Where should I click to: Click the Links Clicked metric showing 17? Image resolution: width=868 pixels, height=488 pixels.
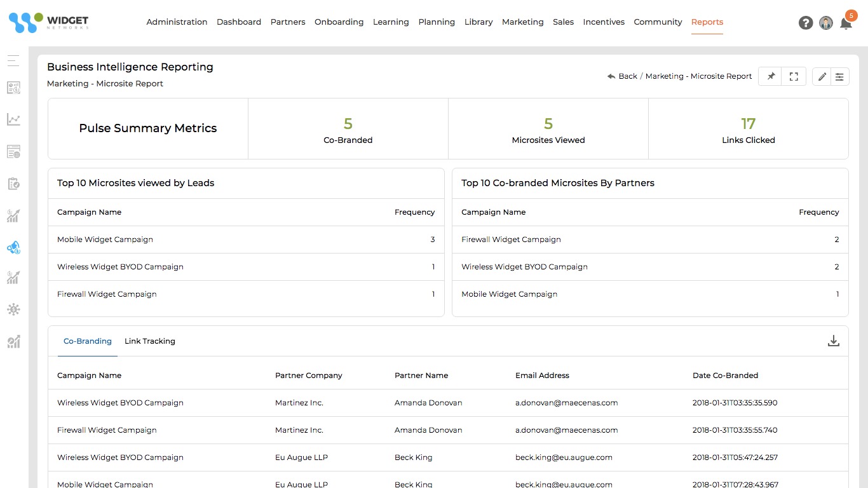tap(749, 129)
